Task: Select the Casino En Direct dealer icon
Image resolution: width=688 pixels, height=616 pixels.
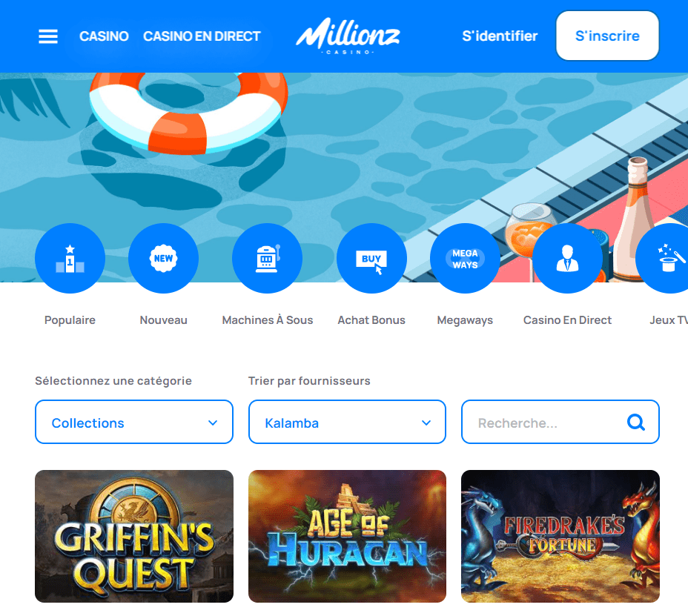Action: coord(567,258)
